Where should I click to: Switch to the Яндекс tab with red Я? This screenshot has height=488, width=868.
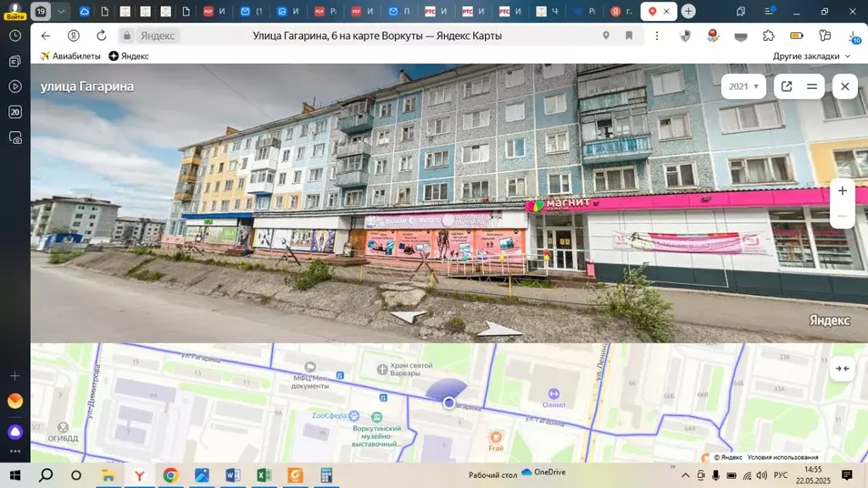coord(620,11)
